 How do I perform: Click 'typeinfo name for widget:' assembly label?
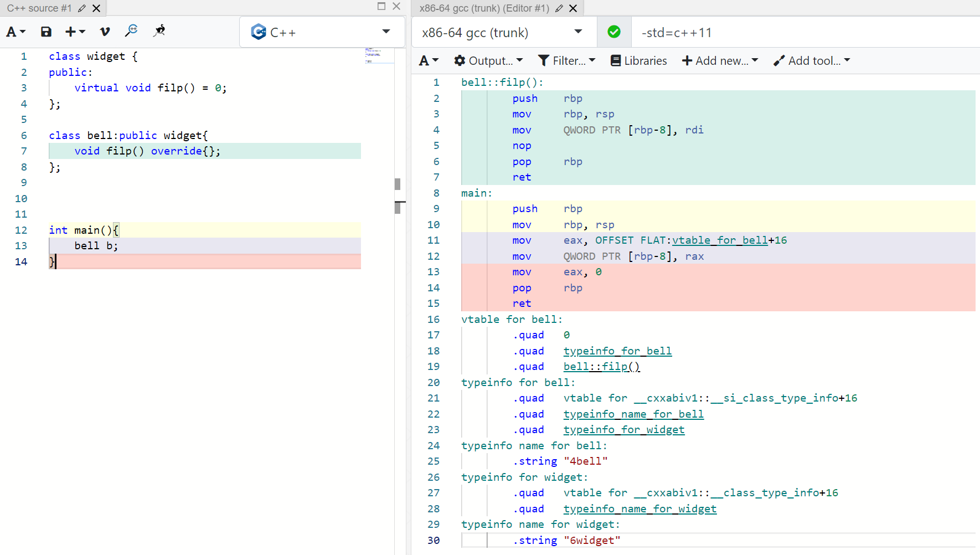coord(541,525)
